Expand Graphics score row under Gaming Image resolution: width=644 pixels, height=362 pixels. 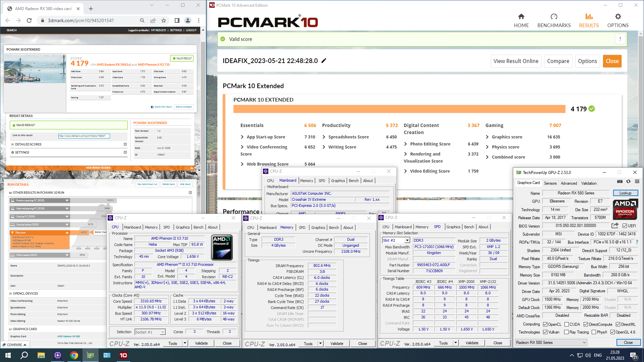point(487,137)
